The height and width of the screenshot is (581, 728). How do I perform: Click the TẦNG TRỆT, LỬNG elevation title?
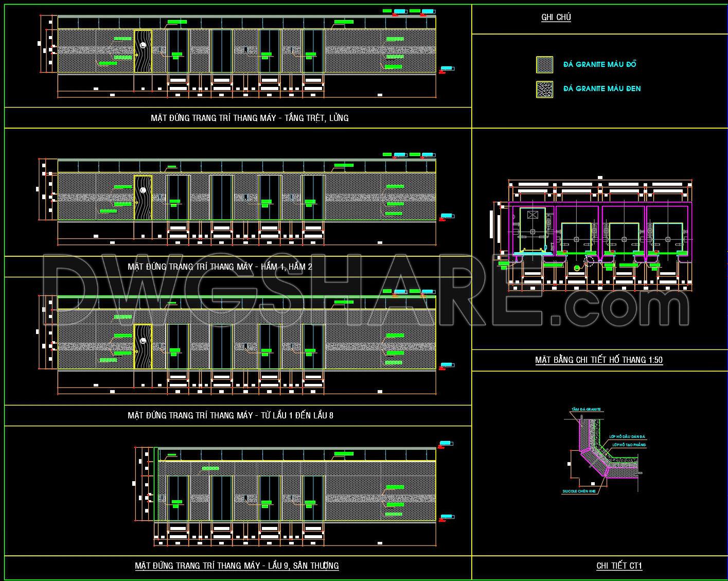250,118
